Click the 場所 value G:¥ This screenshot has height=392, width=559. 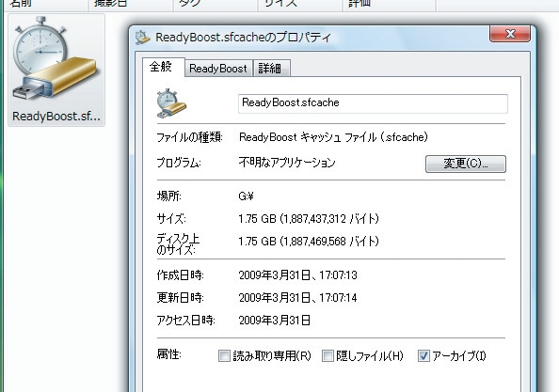[246, 196]
